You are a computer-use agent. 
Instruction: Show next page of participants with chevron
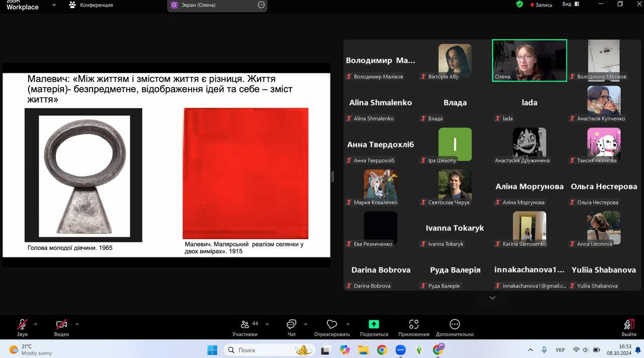click(493, 298)
